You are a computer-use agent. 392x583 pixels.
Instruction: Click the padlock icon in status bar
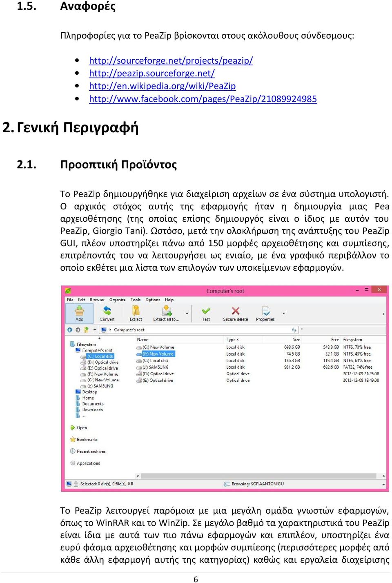(x=76, y=484)
